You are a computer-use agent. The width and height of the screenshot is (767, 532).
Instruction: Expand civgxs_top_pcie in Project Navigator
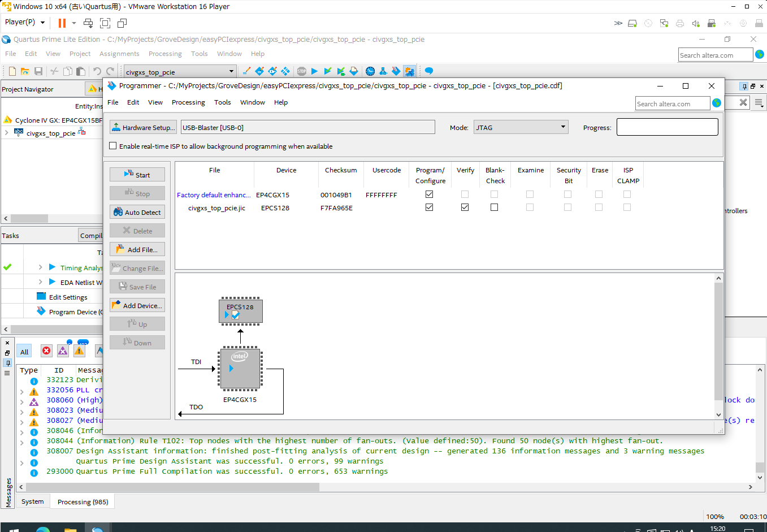6,133
